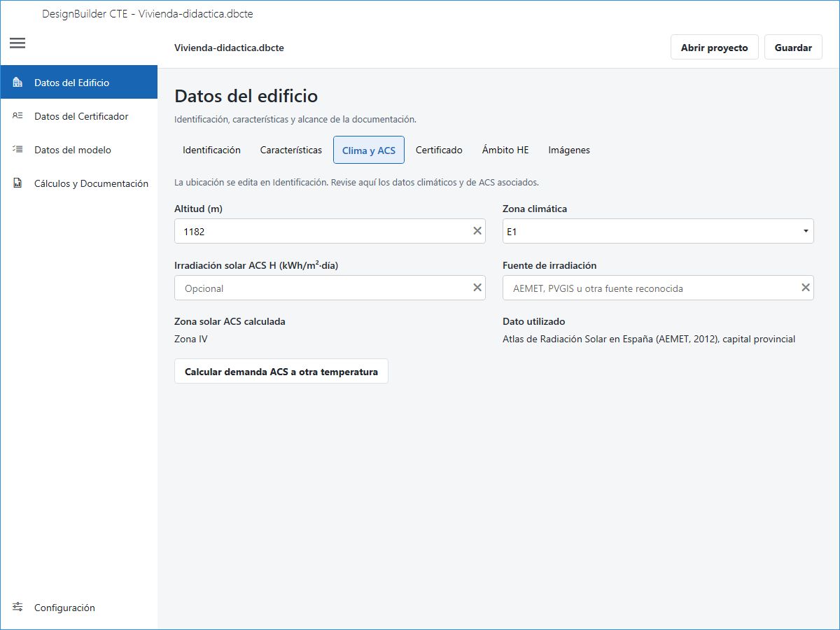The width and height of the screenshot is (840, 630).
Task: Click the Abrir proyecto button
Action: tap(715, 48)
